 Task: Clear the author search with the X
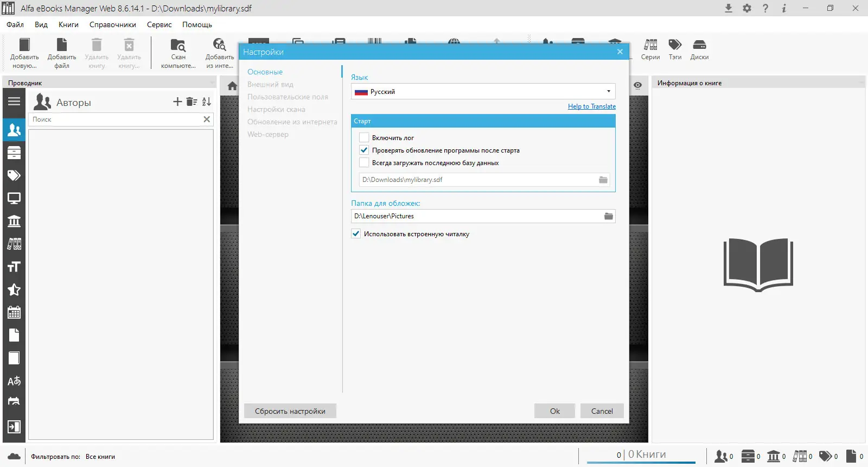(x=207, y=119)
